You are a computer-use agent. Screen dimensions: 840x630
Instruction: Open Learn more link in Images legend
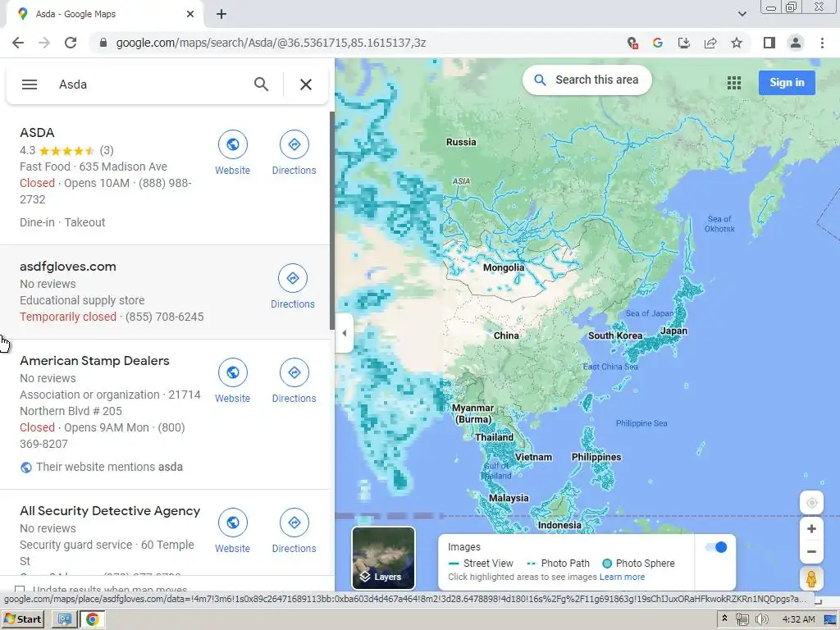pos(622,577)
